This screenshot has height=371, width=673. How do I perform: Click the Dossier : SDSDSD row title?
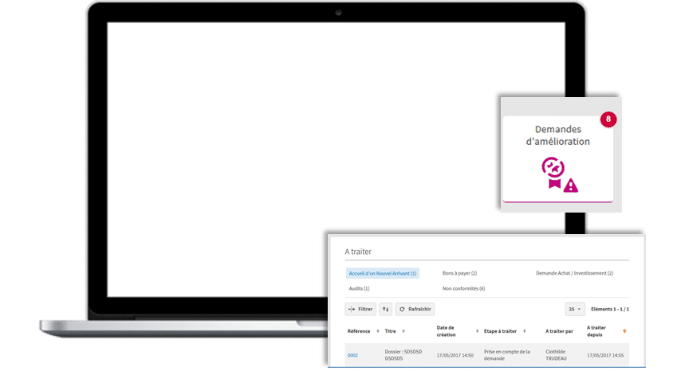click(403, 355)
